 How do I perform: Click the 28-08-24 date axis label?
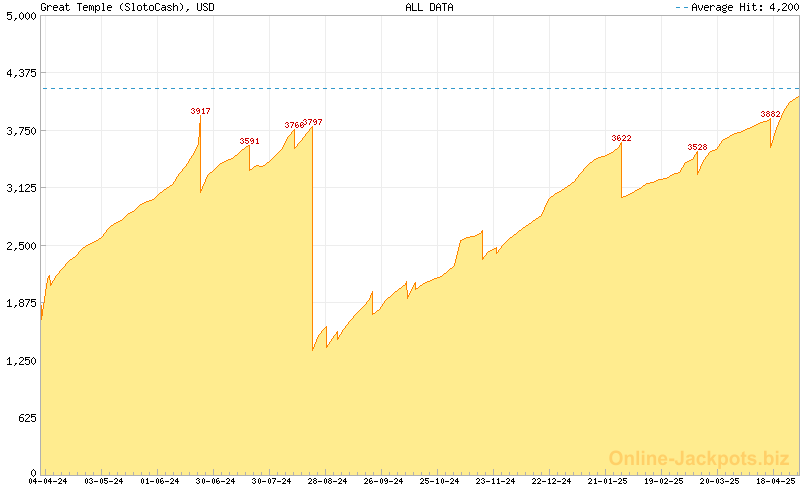pos(328,481)
